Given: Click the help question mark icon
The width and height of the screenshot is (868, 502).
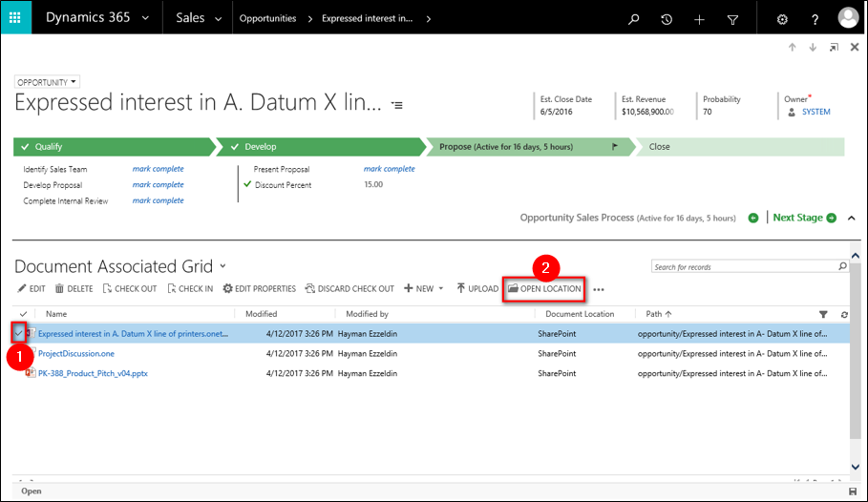Looking at the screenshot, I should tap(815, 19).
